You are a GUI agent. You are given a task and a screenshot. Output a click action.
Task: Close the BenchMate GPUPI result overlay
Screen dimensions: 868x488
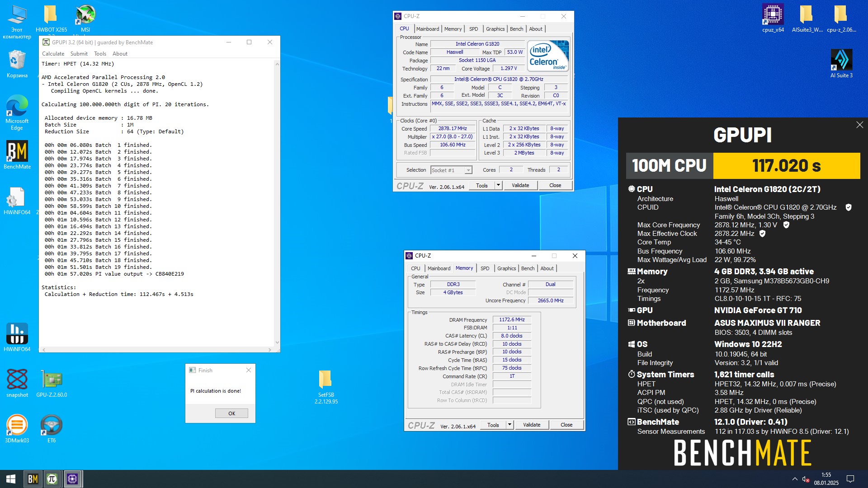859,125
